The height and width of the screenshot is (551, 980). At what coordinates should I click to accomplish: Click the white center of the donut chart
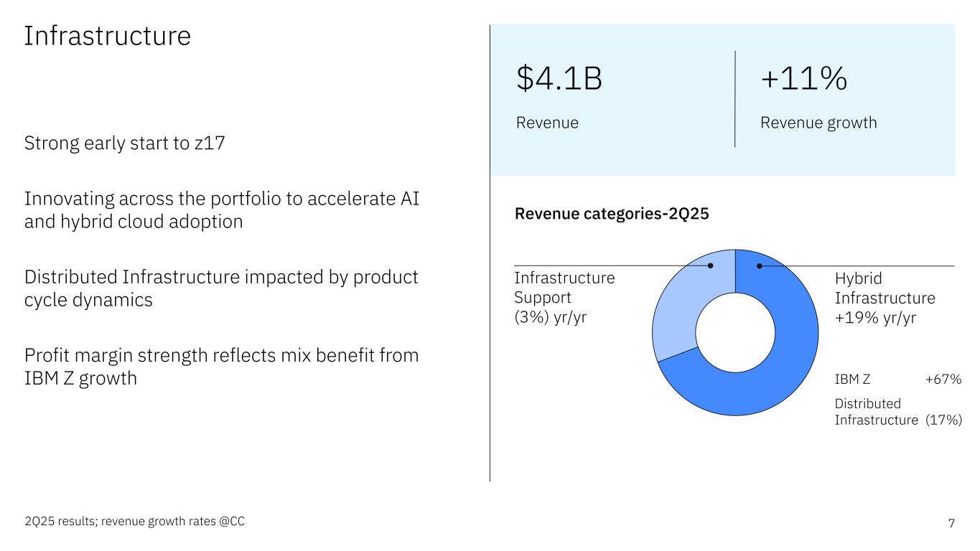[735, 332]
